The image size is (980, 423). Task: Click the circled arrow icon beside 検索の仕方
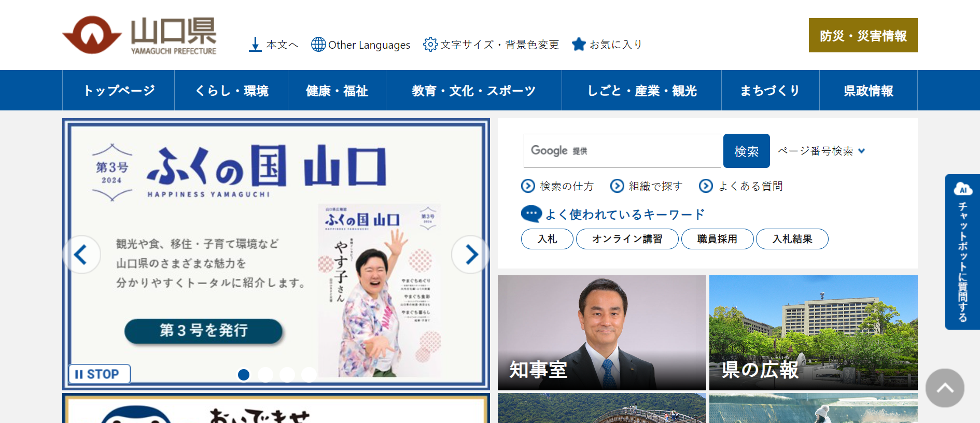pos(528,186)
